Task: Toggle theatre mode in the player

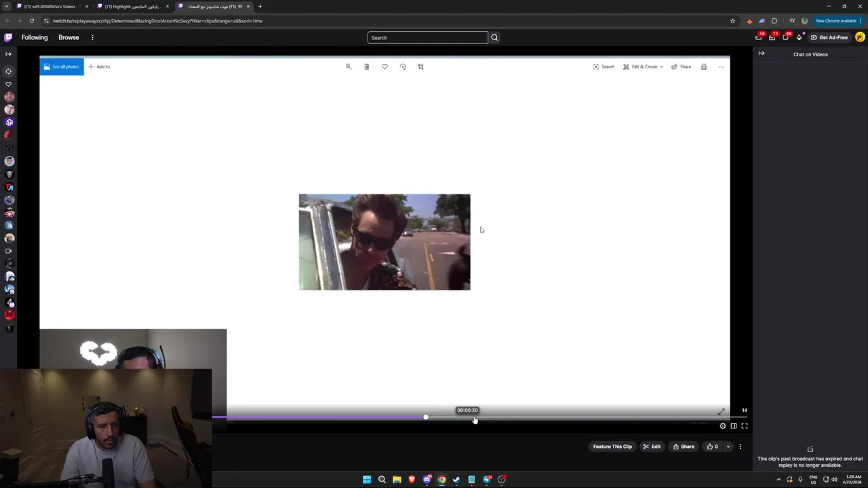Action: click(734, 426)
